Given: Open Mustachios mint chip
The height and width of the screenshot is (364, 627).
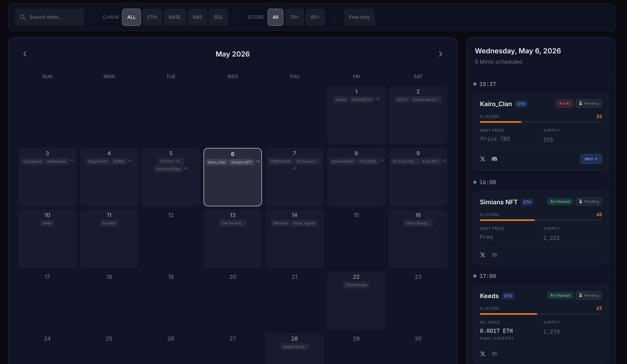Looking at the screenshot, I should (x=57, y=162).
